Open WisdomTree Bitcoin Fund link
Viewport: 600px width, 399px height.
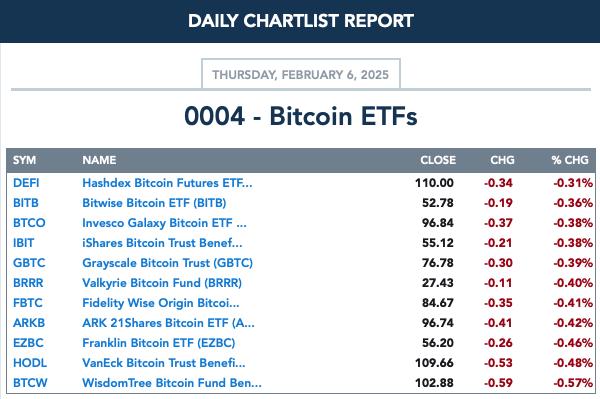(x=172, y=383)
